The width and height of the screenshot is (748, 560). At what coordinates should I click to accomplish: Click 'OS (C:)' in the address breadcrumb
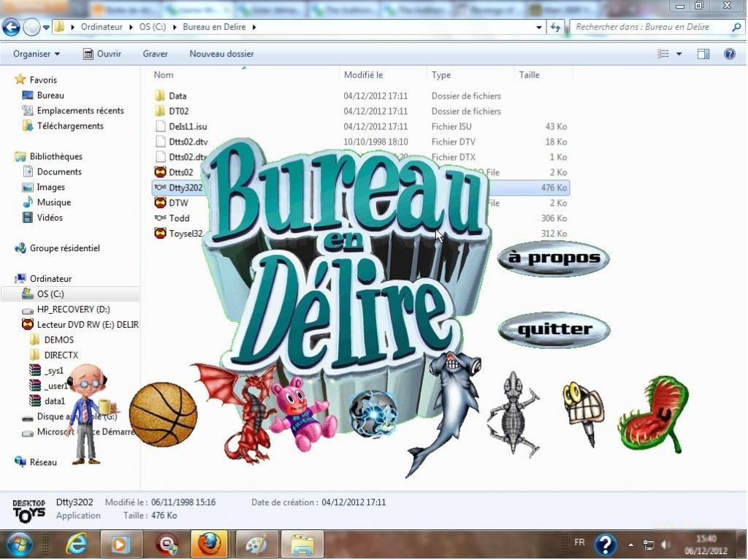(x=153, y=27)
